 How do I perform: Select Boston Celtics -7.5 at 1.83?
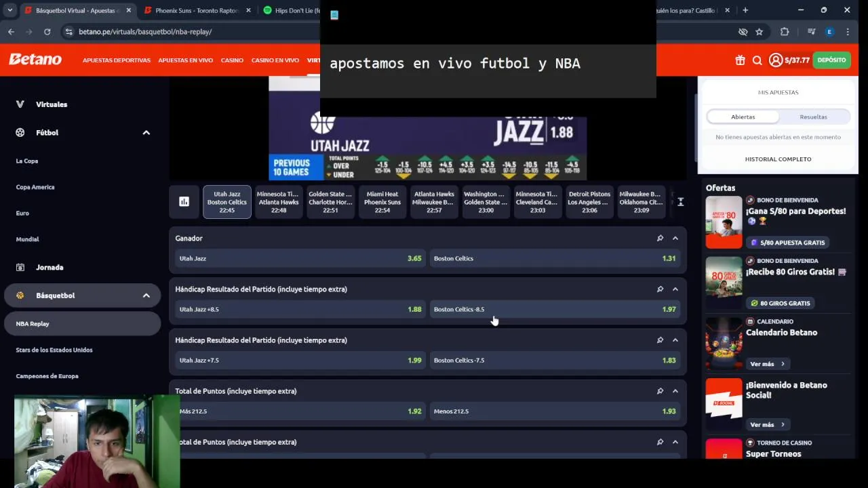coord(555,360)
